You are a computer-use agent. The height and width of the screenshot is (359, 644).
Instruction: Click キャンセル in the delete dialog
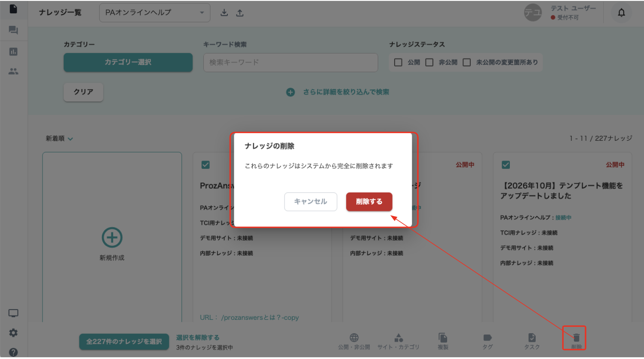pyautogui.click(x=310, y=201)
